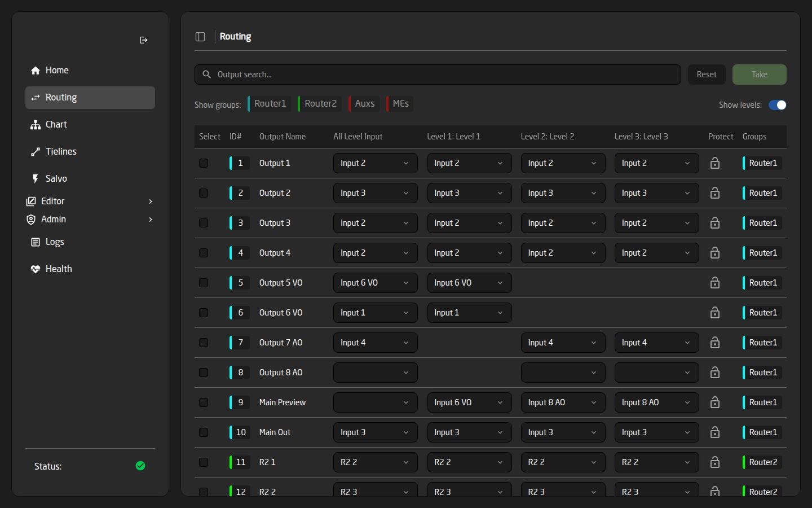Open the Chart page
Viewport: 812px width, 508px height.
pyautogui.click(x=90, y=125)
